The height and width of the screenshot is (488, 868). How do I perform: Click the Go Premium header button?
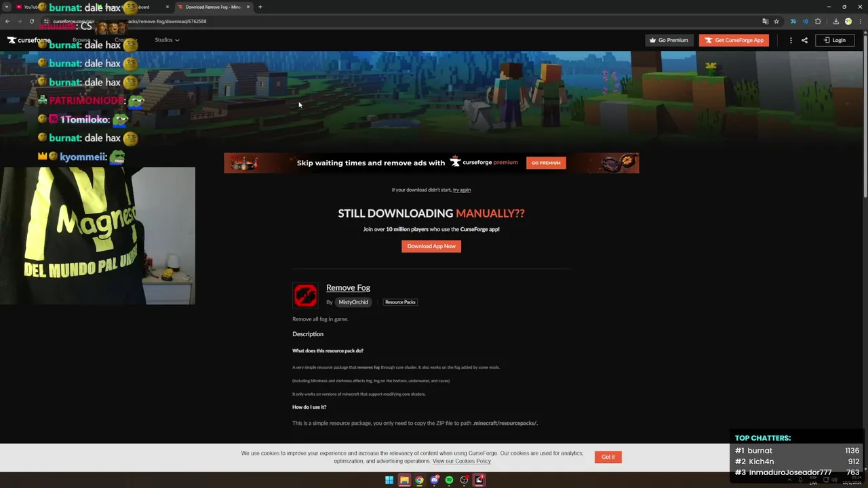pos(669,40)
